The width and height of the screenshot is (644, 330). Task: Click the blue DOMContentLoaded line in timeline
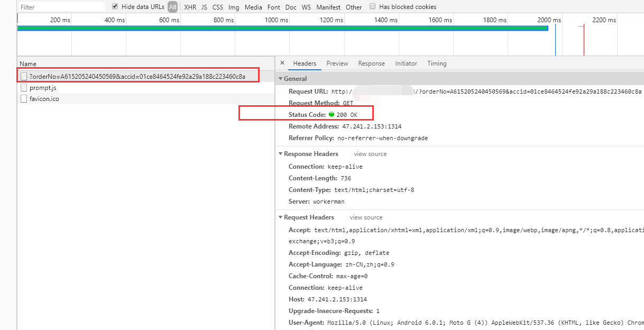555,39
